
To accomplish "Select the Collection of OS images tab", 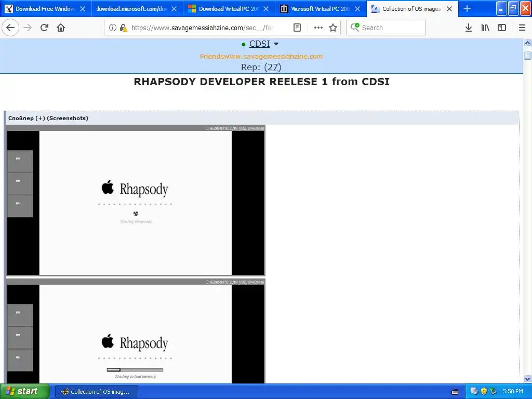I will click(412, 9).
